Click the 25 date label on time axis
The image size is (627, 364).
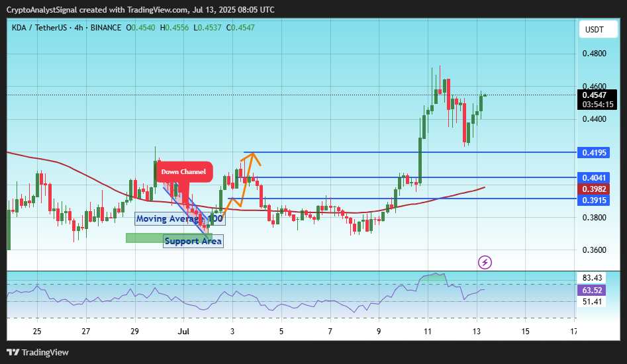(37, 331)
